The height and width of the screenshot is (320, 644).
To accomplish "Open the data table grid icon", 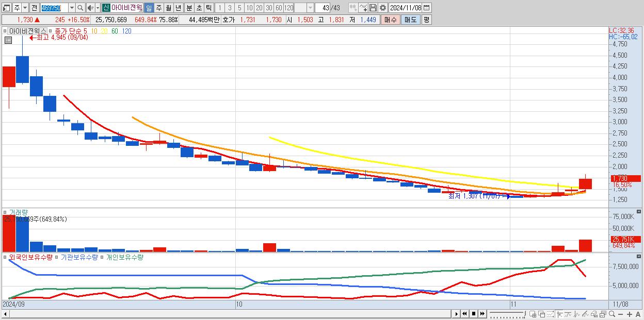I will point(8,40).
